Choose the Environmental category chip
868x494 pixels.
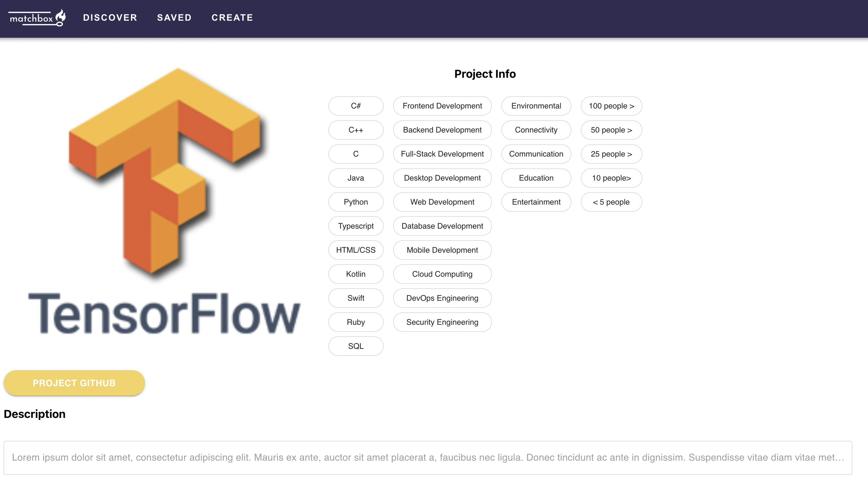click(536, 106)
